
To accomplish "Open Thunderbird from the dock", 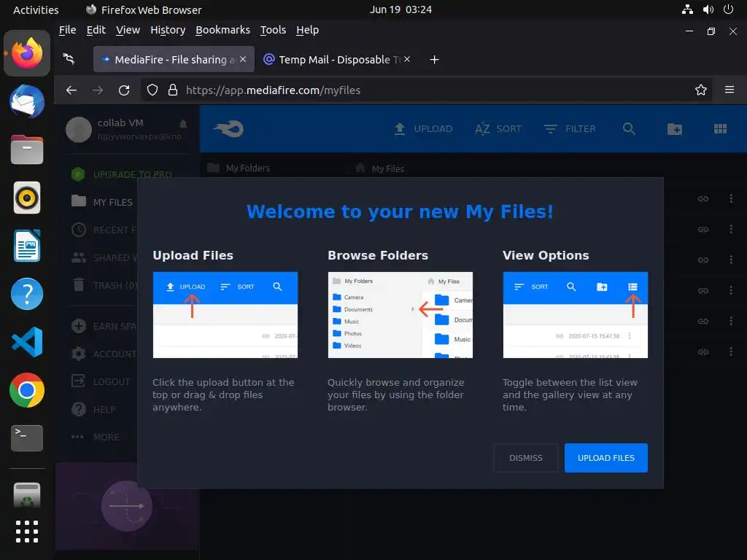I will pyautogui.click(x=27, y=101).
